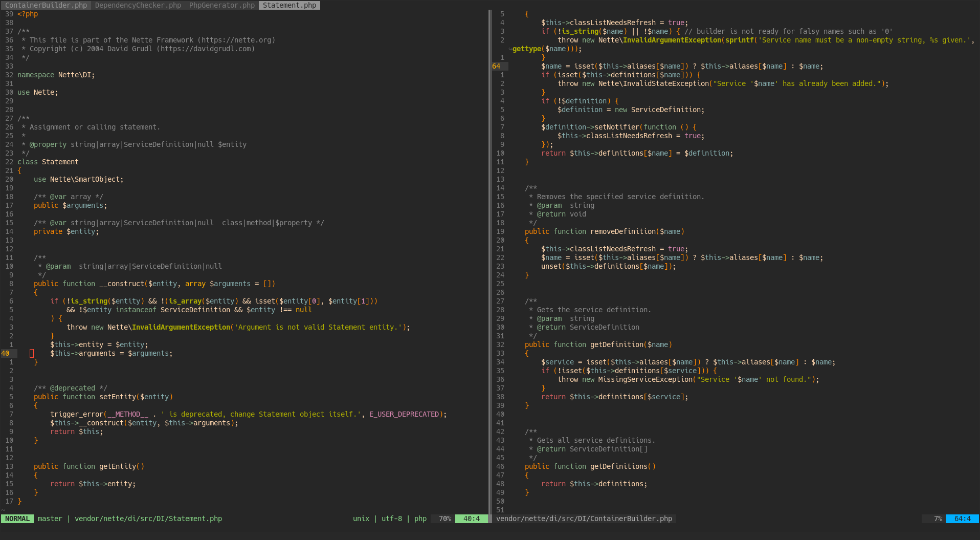Click the 70% scroll percentage indicator
Viewport: 980px width, 540px height.
pos(444,519)
